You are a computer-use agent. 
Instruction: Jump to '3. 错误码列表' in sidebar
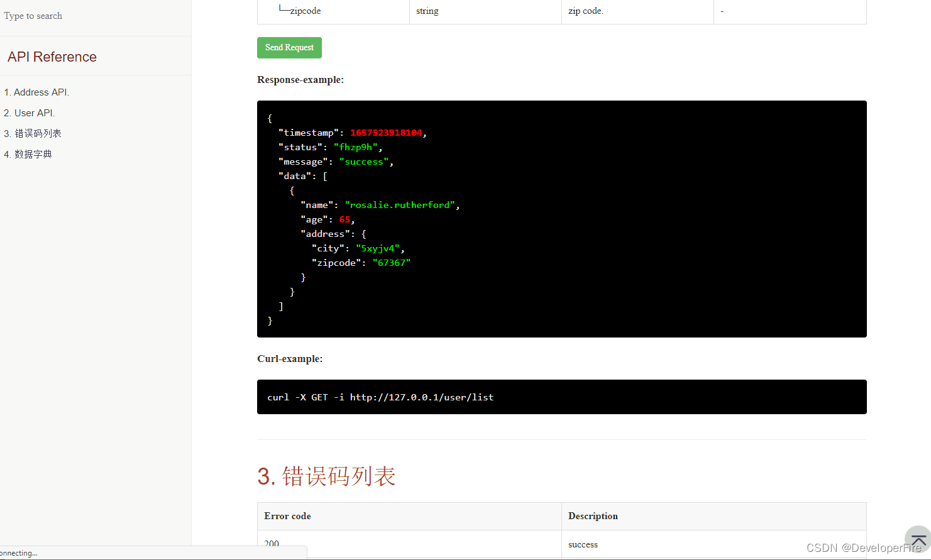point(33,133)
